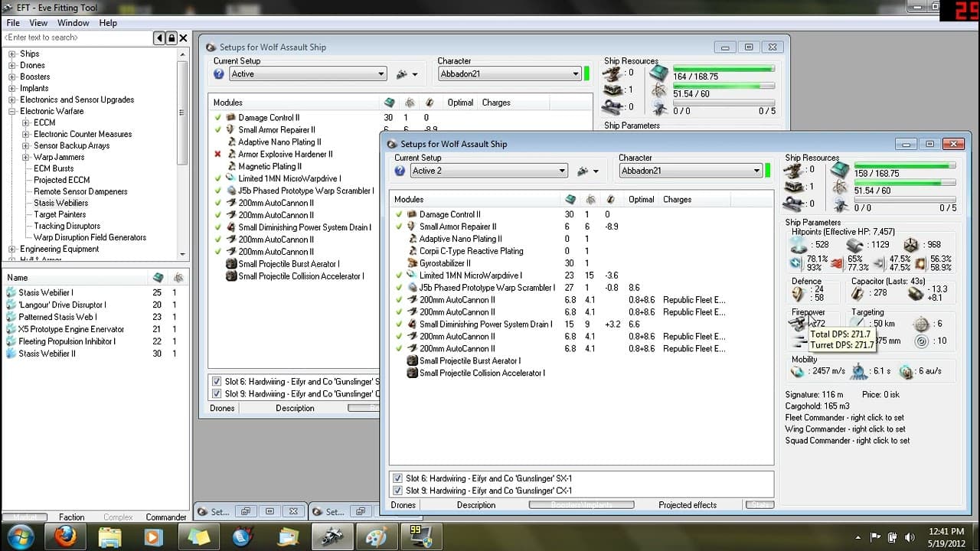
Task: Select the Fleeting Propulsion Inhibitor I item
Action: (67, 341)
